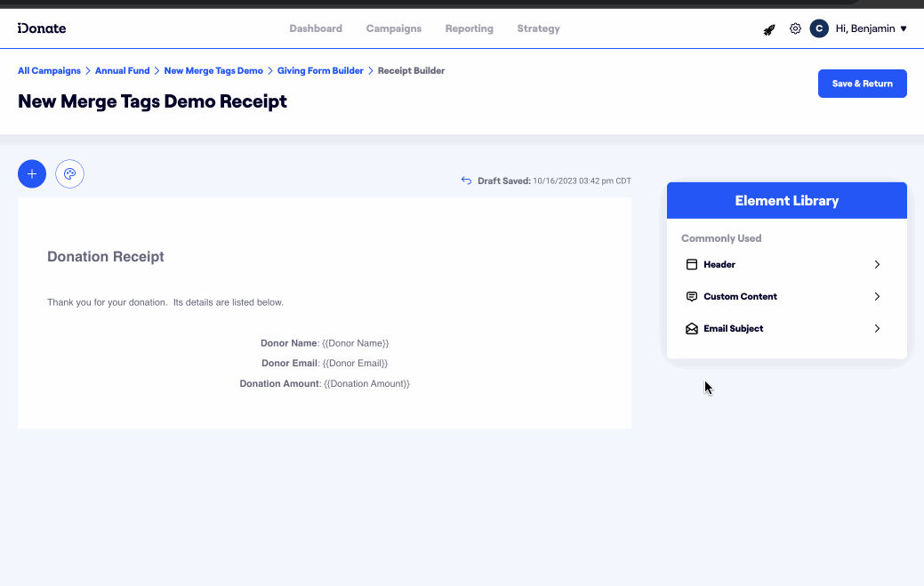Open the settings gear icon
The image size is (924, 586).
[x=795, y=28]
